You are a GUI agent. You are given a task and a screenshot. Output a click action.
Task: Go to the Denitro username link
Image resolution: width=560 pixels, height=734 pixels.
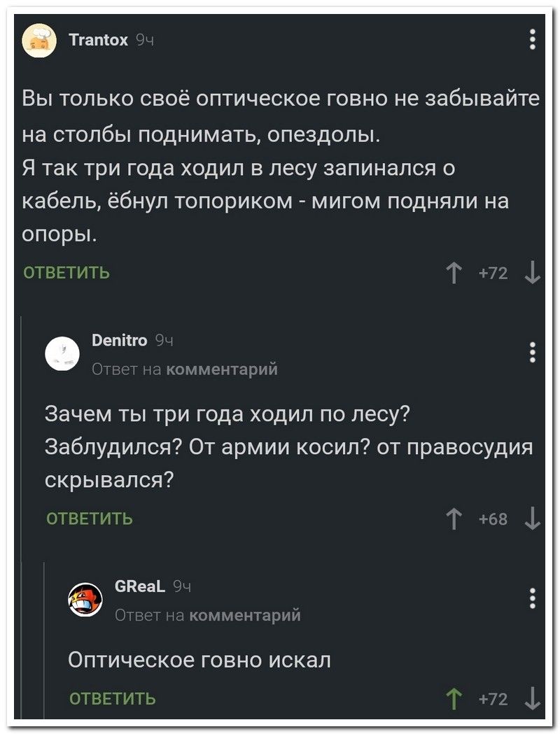click(119, 341)
